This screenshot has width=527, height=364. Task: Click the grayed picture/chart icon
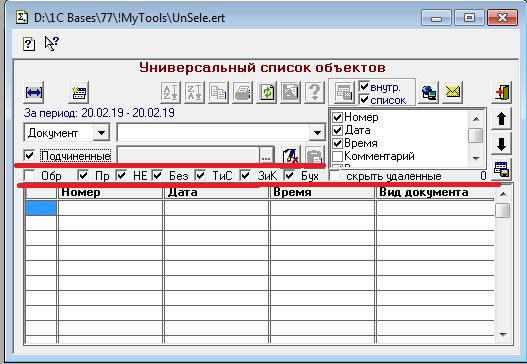pyautogui.click(x=290, y=92)
